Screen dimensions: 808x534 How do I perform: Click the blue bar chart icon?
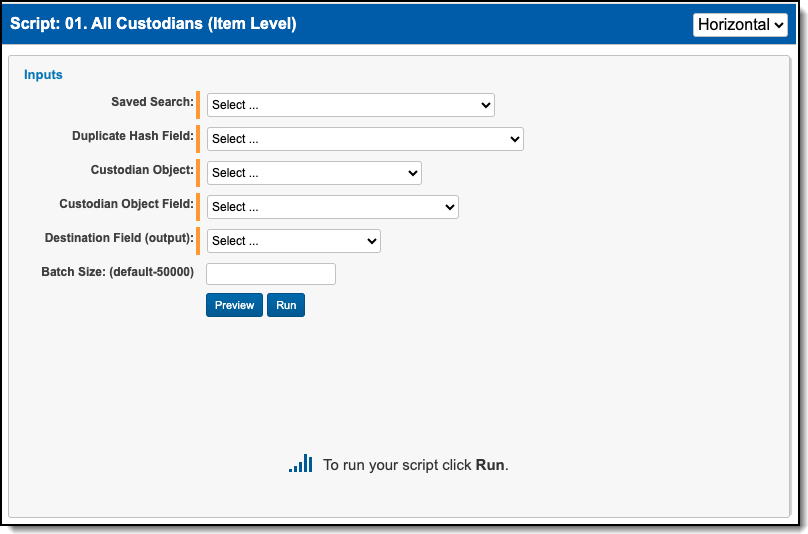301,464
